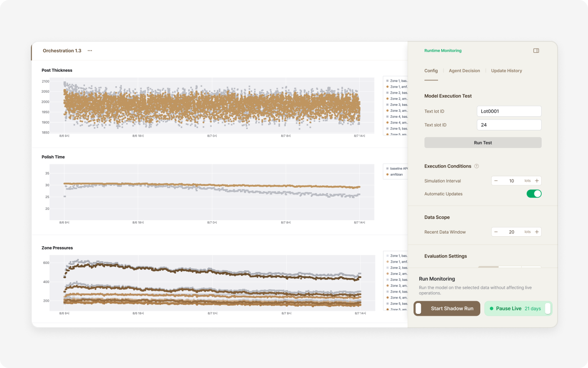Click the Run Monitoring heading
This screenshot has height=368, width=588.
437,279
